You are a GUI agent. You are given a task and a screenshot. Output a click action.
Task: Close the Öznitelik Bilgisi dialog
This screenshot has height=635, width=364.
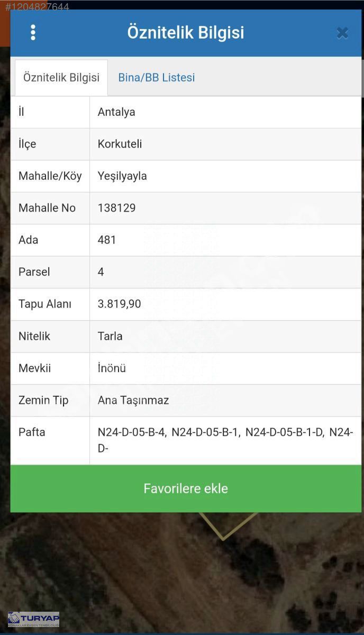pos(342,33)
